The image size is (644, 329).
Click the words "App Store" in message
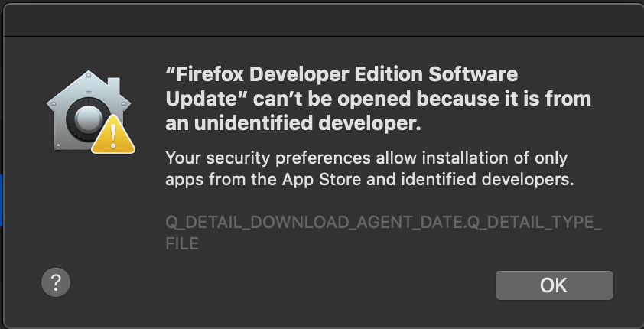(x=321, y=180)
